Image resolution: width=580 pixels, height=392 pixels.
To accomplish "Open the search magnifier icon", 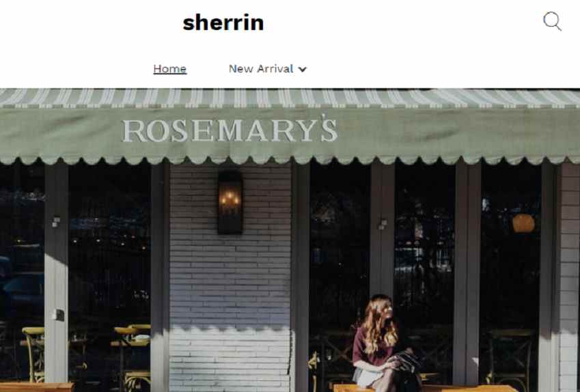I will click(552, 21).
